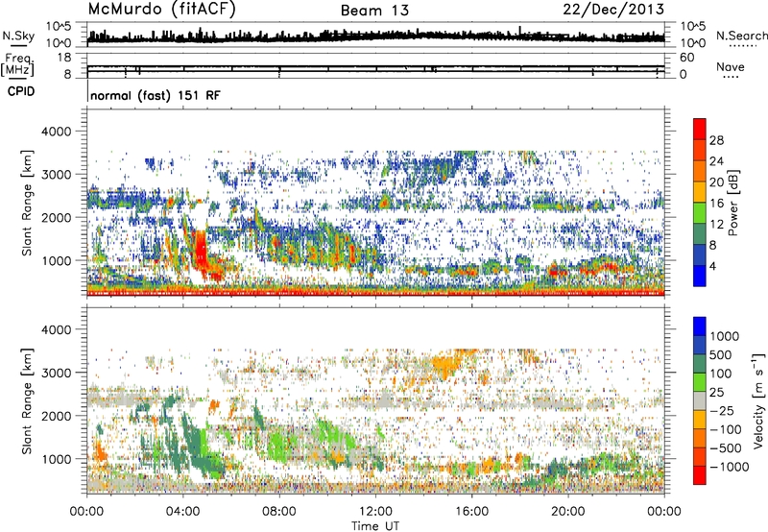Click the "20:00" time tick label
The width and height of the screenshot is (768, 532).
click(x=568, y=512)
